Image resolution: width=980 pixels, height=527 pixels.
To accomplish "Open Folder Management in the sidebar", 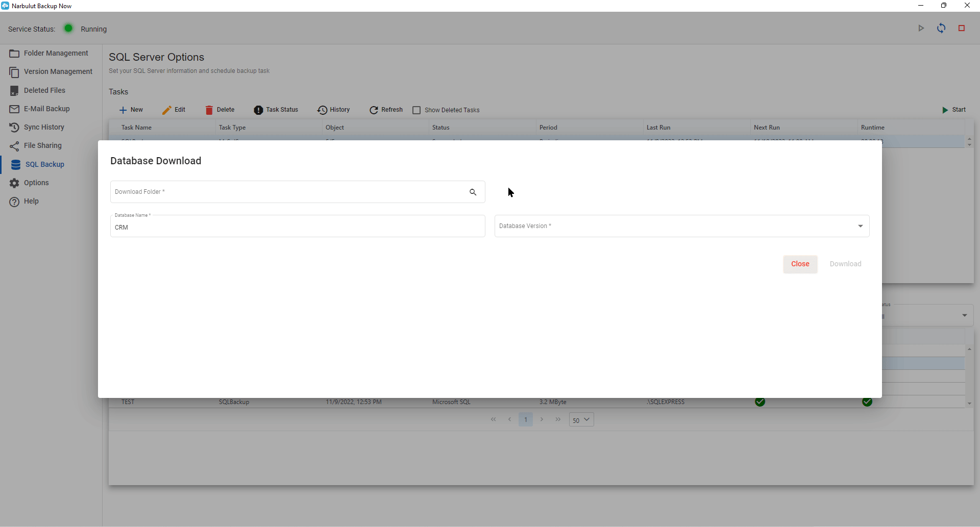I will [49, 53].
